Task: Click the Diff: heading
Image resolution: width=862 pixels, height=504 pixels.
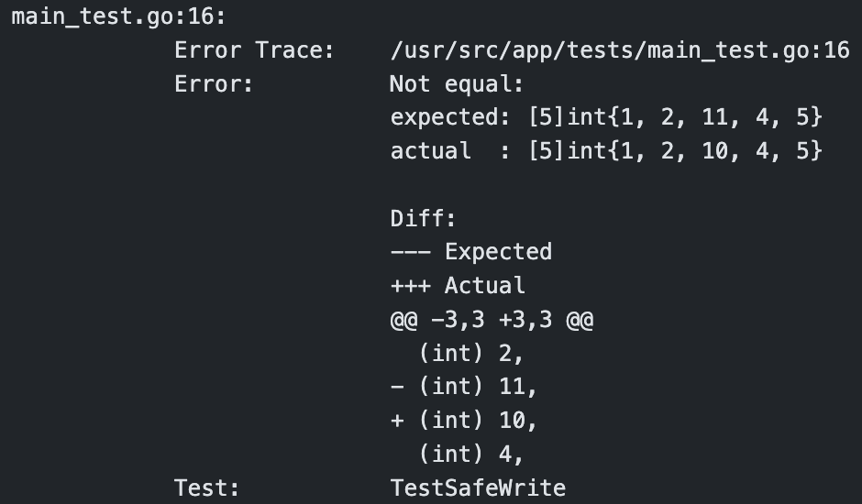Action: (x=423, y=218)
